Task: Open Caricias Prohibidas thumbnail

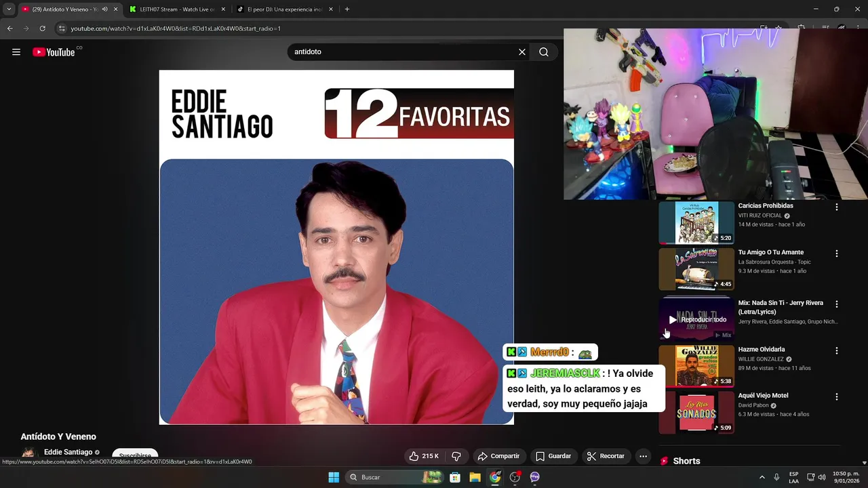Action: (x=696, y=222)
